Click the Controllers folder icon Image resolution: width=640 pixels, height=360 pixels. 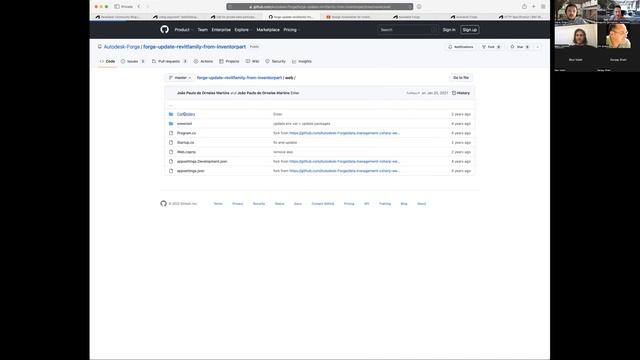point(171,114)
